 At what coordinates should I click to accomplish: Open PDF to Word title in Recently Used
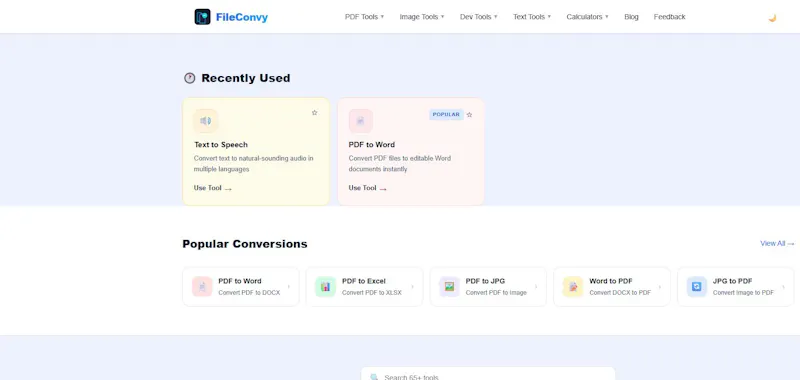372,145
